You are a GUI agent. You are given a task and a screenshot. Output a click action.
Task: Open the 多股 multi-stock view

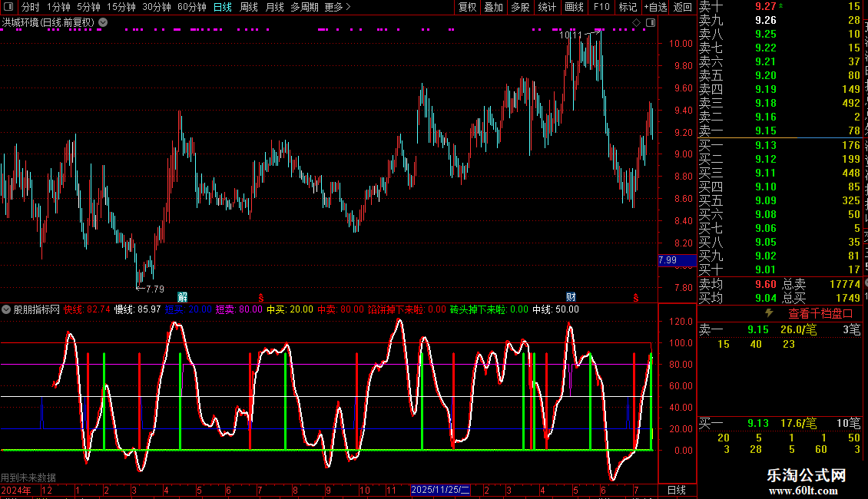click(520, 7)
